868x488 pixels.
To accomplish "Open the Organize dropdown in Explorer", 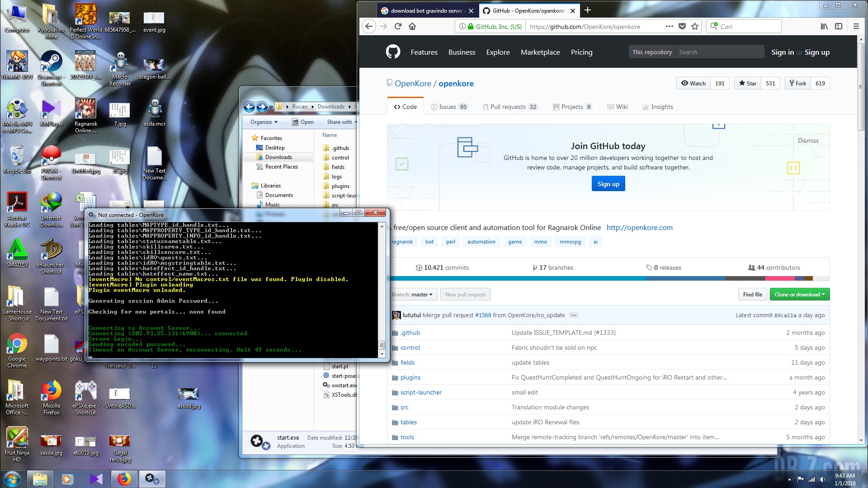I will pos(264,122).
